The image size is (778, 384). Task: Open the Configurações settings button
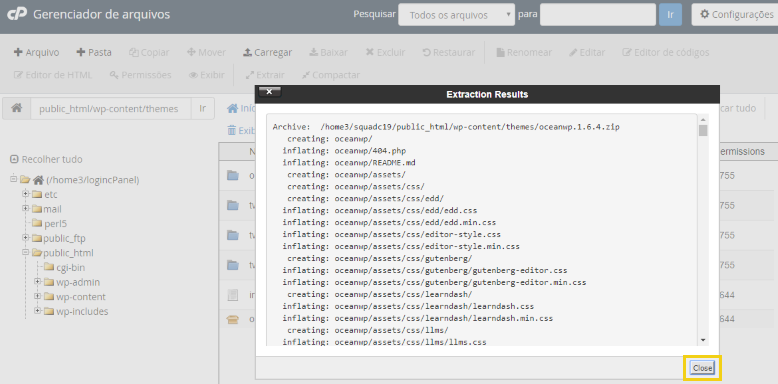click(x=736, y=15)
